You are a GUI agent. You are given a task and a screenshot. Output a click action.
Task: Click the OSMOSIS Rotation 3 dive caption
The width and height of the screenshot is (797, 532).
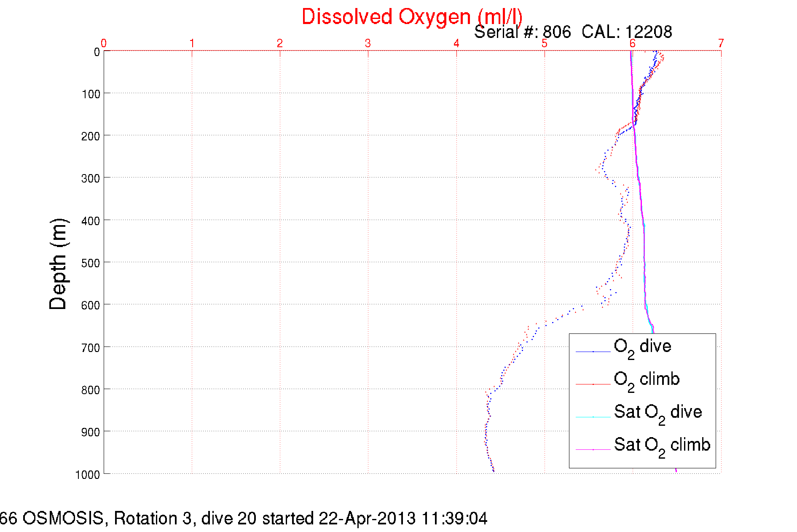tap(244, 519)
